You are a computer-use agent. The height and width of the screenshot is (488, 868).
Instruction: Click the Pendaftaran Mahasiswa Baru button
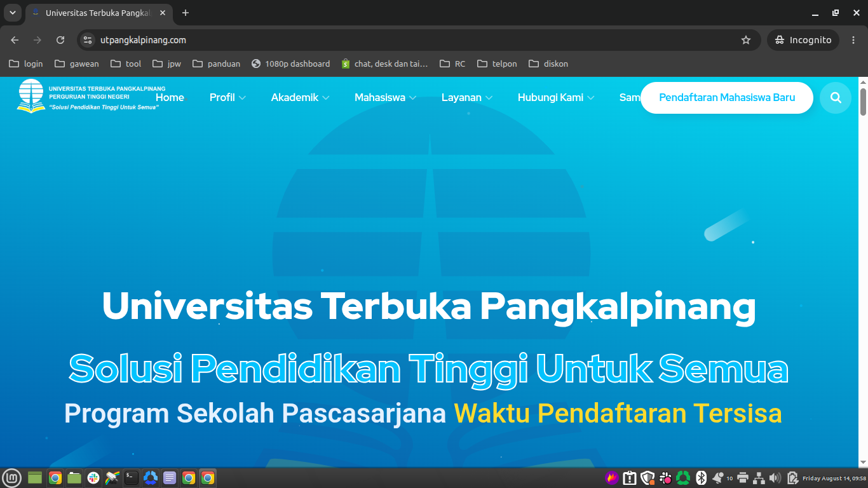(x=727, y=98)
